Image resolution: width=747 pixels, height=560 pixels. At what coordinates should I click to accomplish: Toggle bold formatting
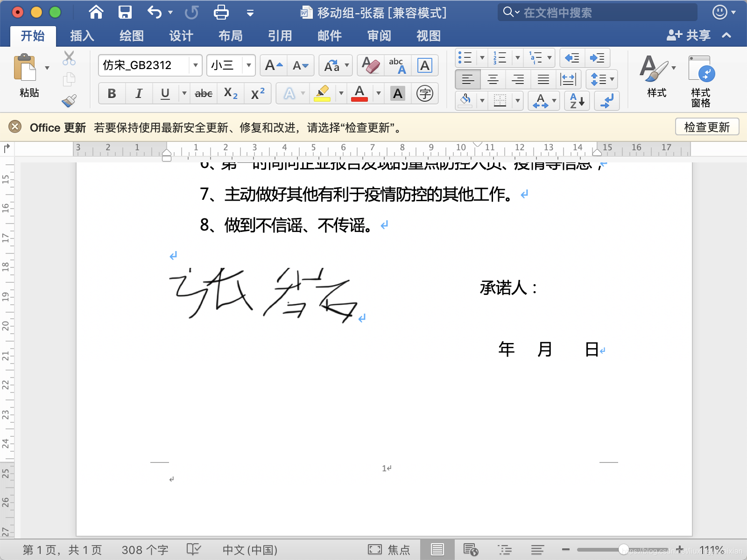112,93
